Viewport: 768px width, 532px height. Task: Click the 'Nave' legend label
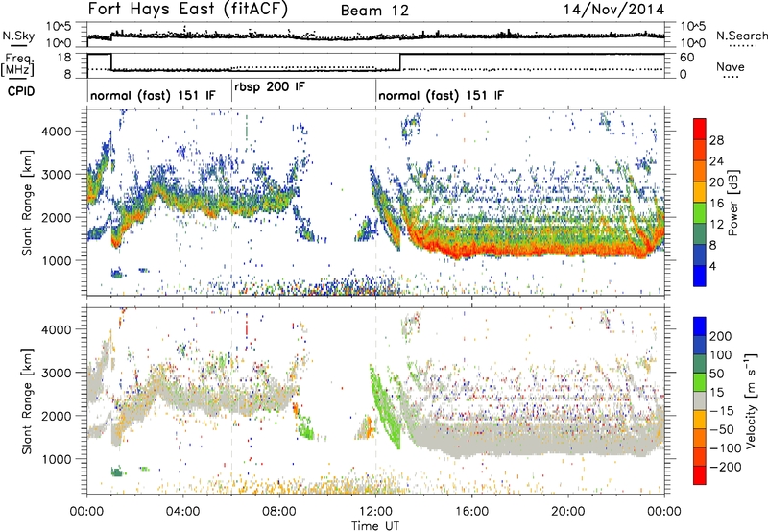(x=731, y=67)
